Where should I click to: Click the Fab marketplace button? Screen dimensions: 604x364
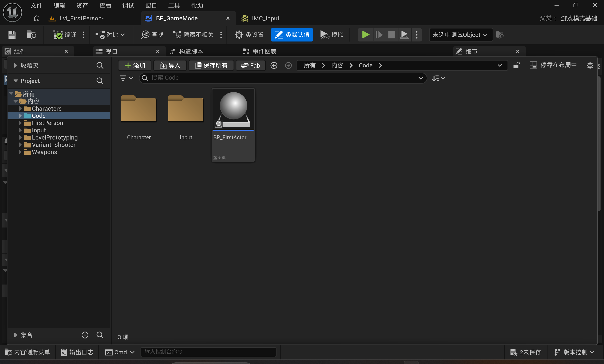[250, 65]
